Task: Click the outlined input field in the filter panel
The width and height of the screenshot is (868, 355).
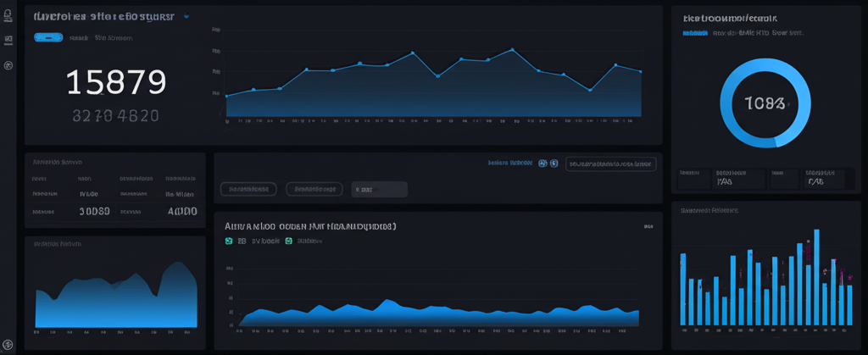Action: tap(610, 164)
